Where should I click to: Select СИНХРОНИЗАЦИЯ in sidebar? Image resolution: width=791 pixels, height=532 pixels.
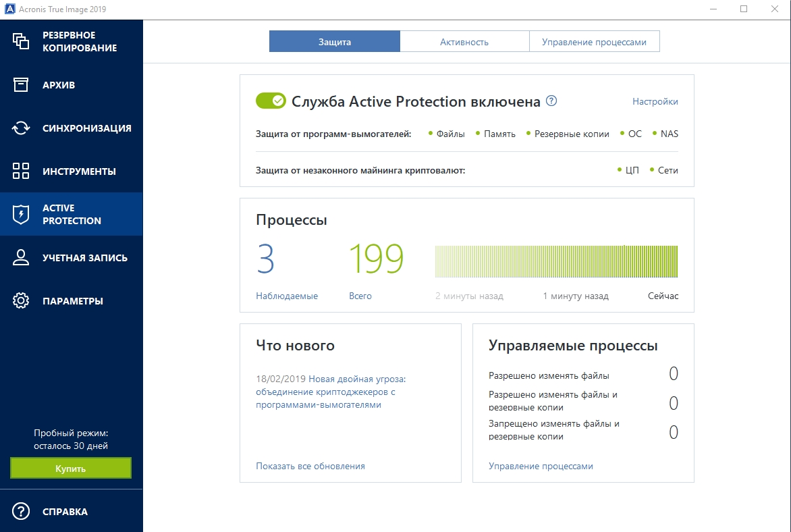click(72, 128)
